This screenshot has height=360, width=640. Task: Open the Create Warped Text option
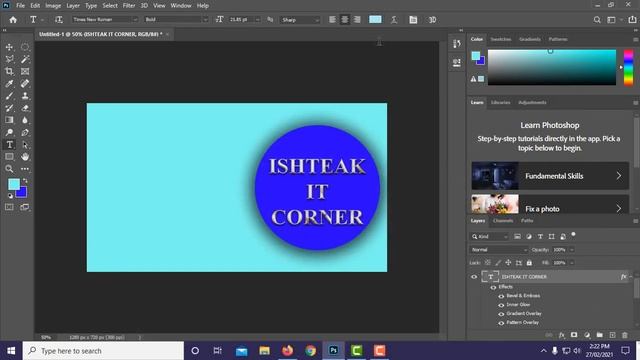tap(394, 20)
